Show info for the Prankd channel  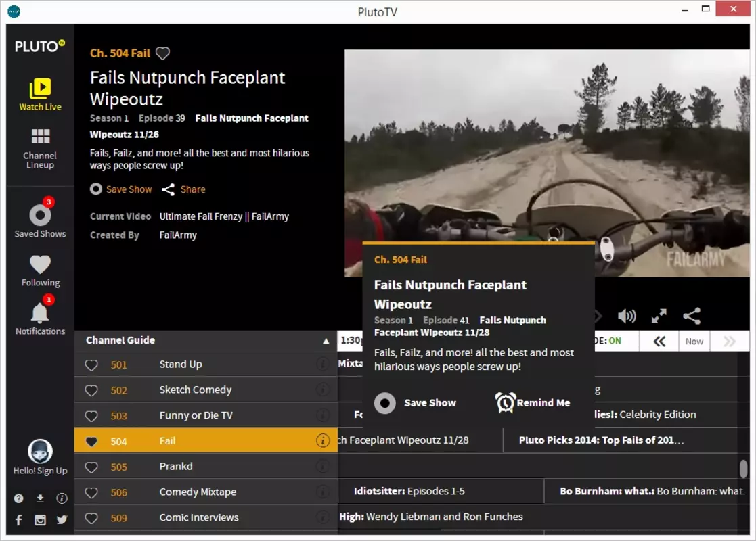coord(323,466)
